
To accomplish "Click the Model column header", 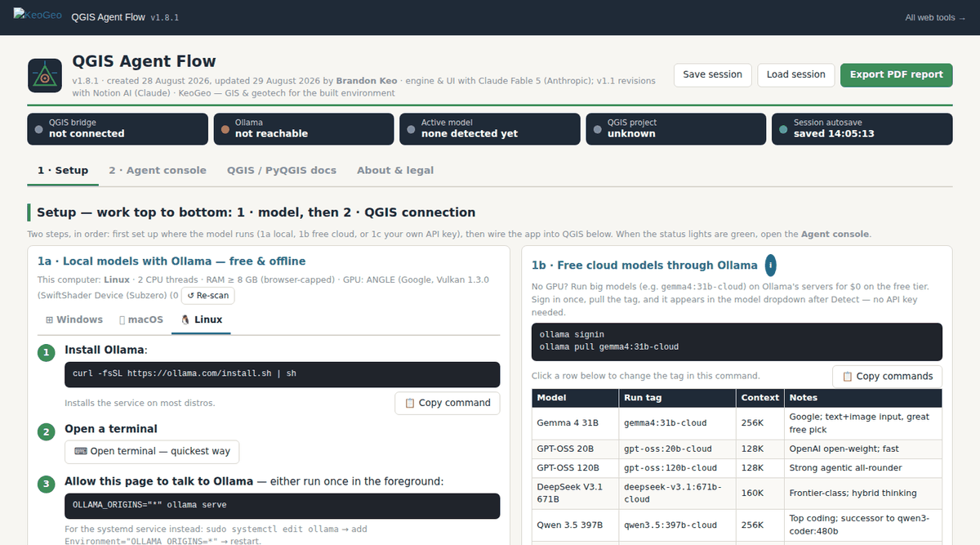I will click(576, 398).
